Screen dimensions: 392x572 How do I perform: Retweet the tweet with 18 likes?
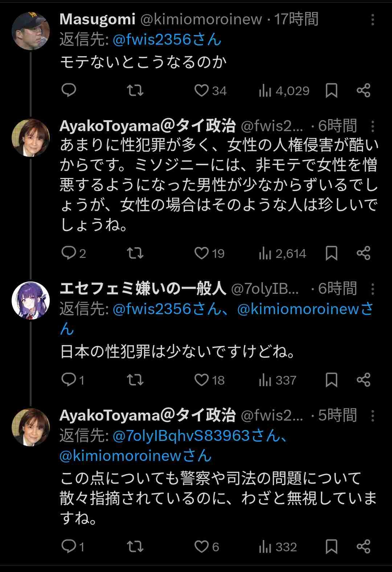[135, 380]
